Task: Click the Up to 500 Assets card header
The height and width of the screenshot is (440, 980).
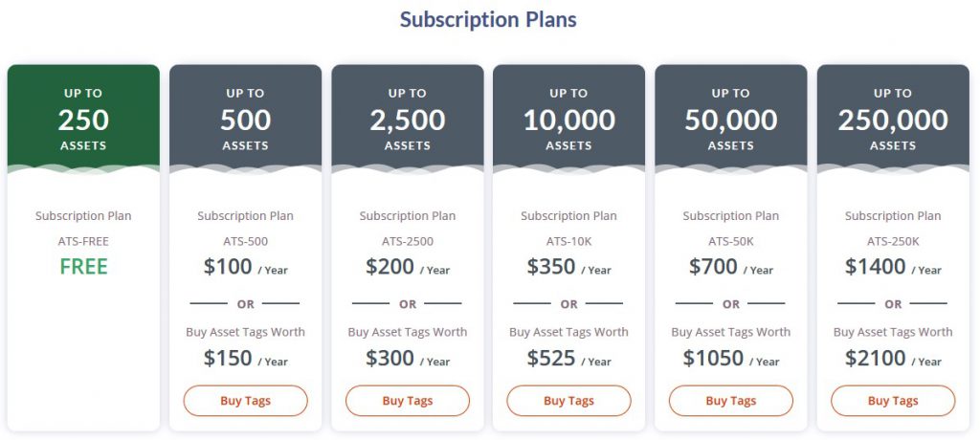Action: (x=245, y=120)
